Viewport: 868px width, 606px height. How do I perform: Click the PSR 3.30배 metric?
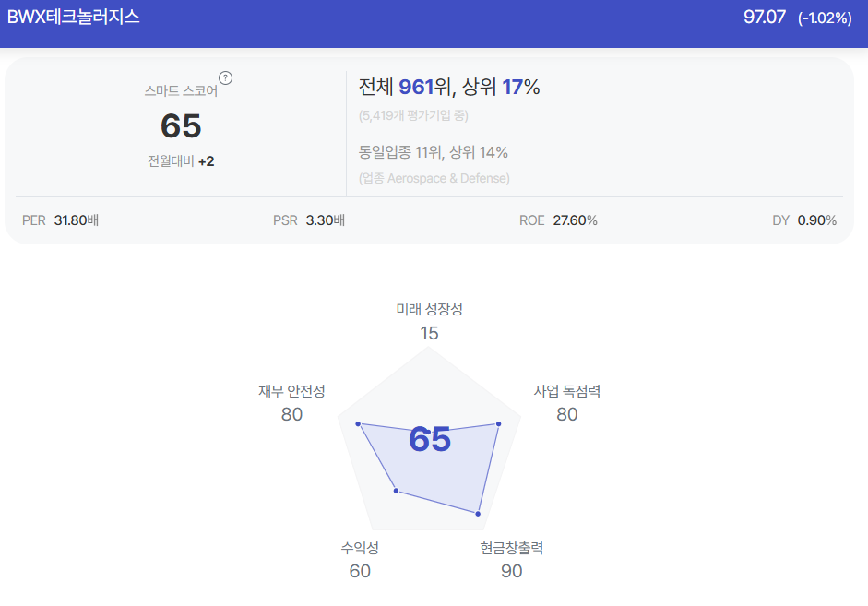(309, 220)
